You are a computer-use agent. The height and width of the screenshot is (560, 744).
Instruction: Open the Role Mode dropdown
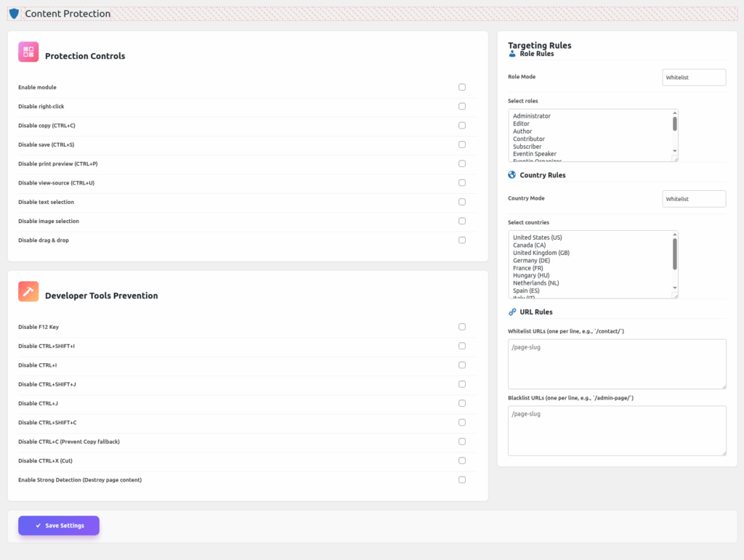pos(694,77)
